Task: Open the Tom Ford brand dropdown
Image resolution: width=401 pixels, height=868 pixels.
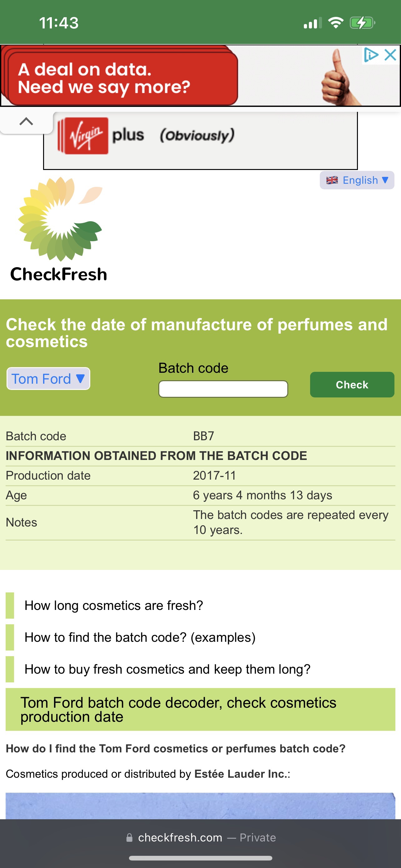Action: pos(48,379)
